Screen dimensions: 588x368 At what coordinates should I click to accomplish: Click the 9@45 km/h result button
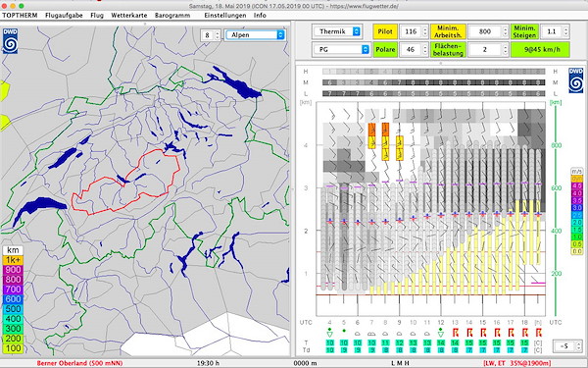540,50
